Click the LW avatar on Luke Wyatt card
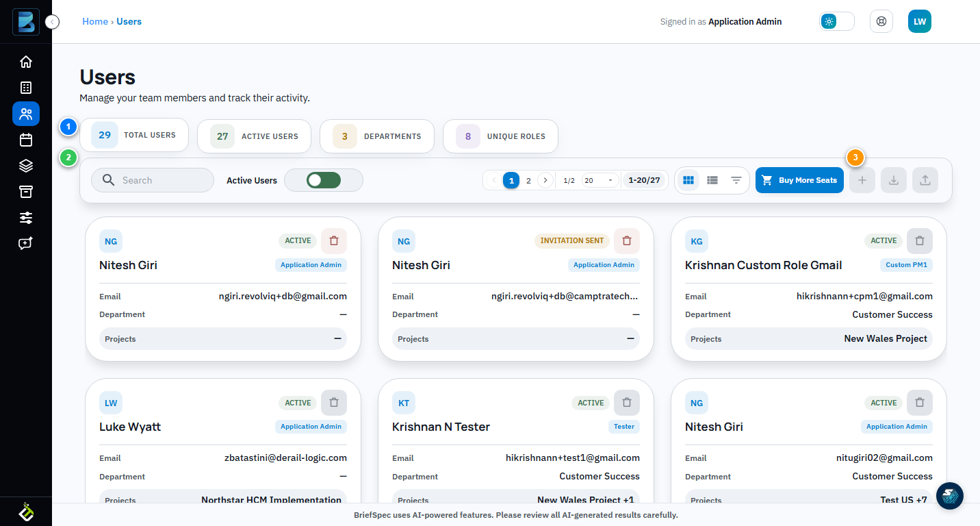 [x=111, y=403]
